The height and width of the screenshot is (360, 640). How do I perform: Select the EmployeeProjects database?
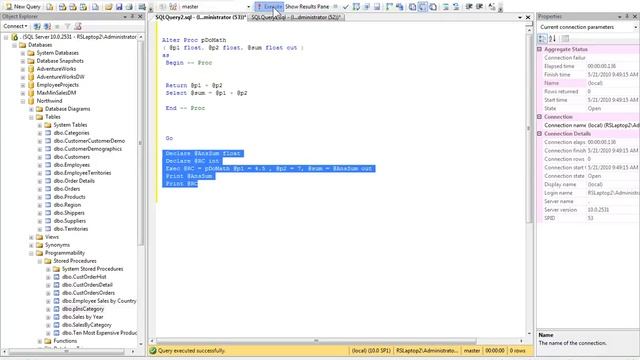point(58,85)
